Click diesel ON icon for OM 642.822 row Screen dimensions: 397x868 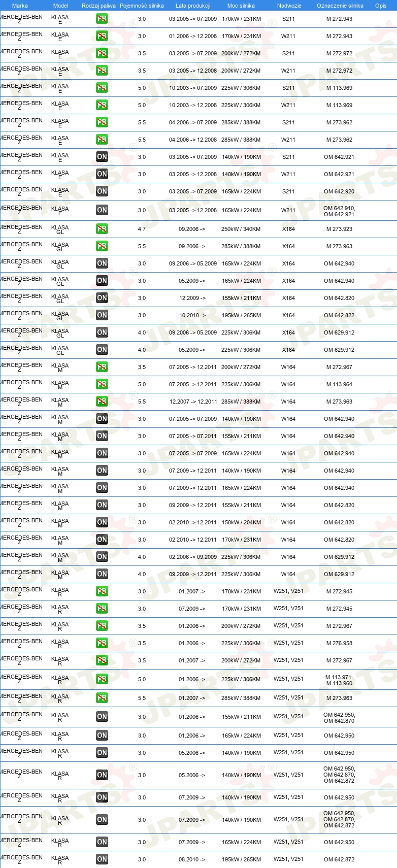(102, 315)
